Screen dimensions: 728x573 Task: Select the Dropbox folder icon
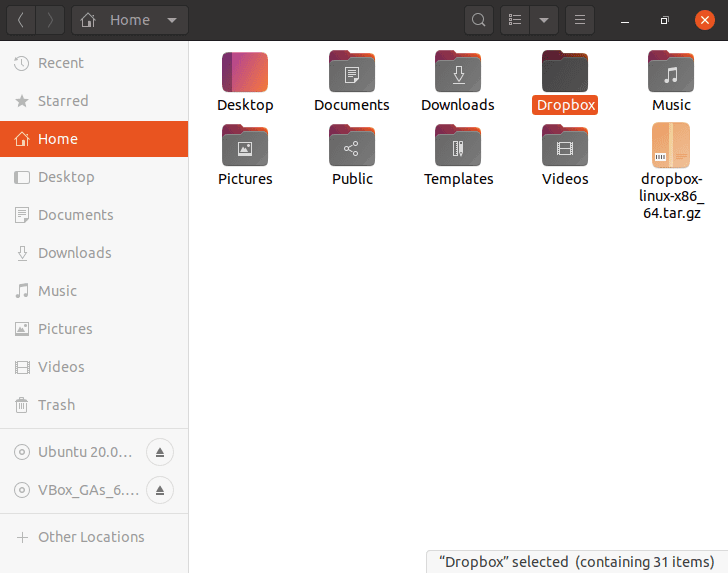(565, 72)
